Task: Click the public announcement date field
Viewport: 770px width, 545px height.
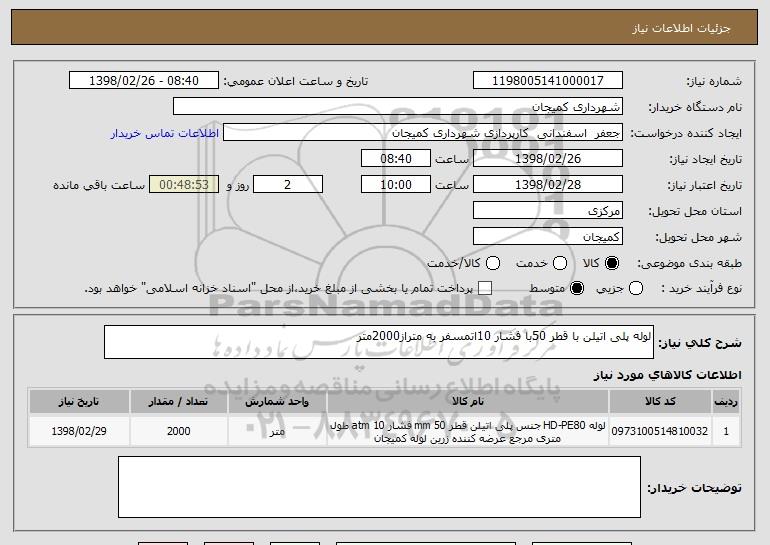Action: (x=144, y=80)
